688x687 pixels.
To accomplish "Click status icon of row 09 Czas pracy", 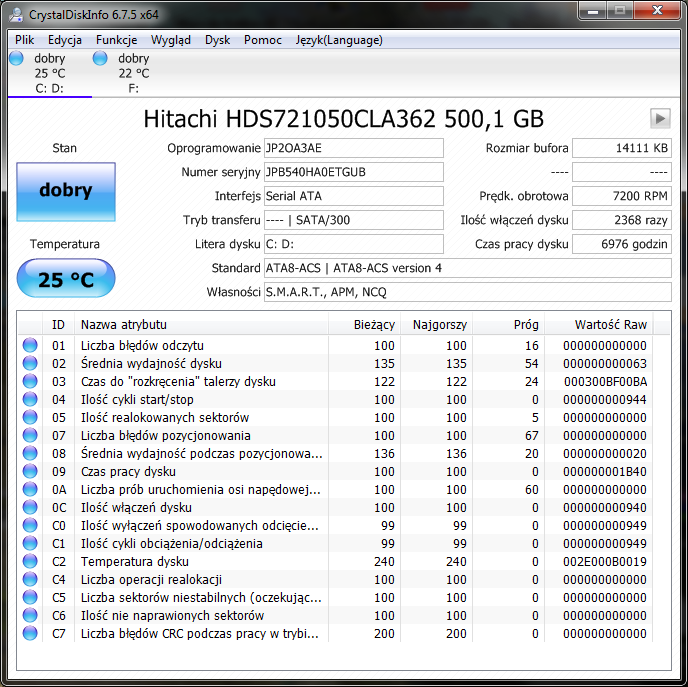I will point(30,471).
